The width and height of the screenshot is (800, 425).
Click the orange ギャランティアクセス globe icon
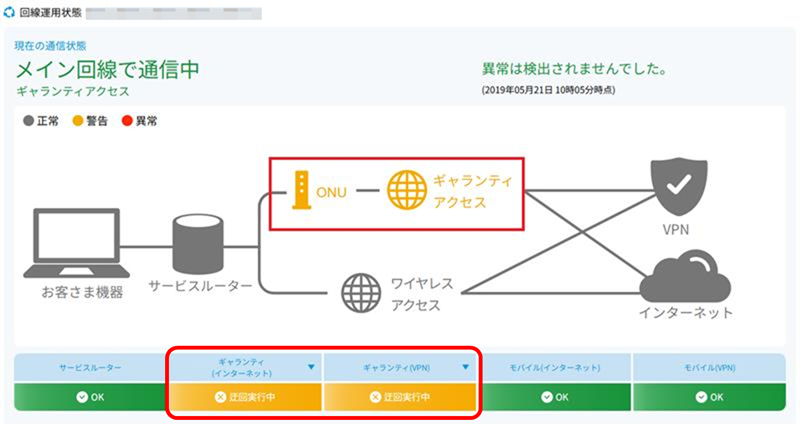click(405, 189)
